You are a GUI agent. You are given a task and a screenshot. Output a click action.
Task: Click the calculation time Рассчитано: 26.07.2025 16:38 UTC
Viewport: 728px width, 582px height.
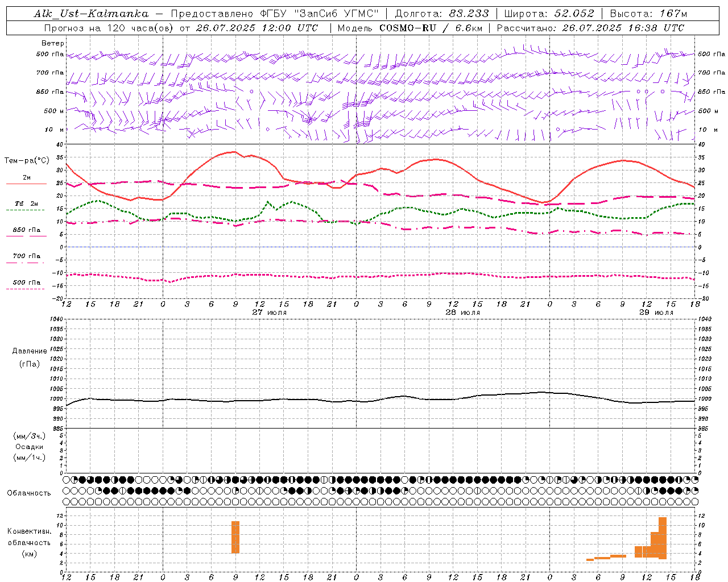tap(590, 28)
